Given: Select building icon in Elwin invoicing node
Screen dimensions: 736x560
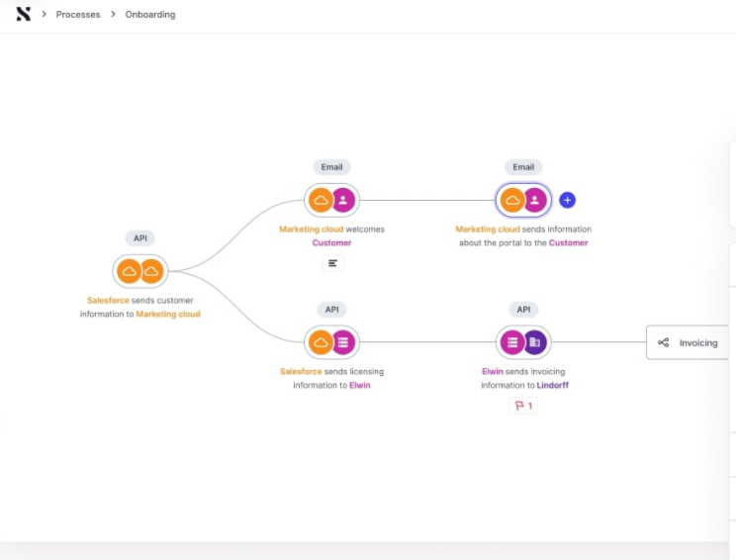Looking at the screenshot, I should click(x=535, y=342).
